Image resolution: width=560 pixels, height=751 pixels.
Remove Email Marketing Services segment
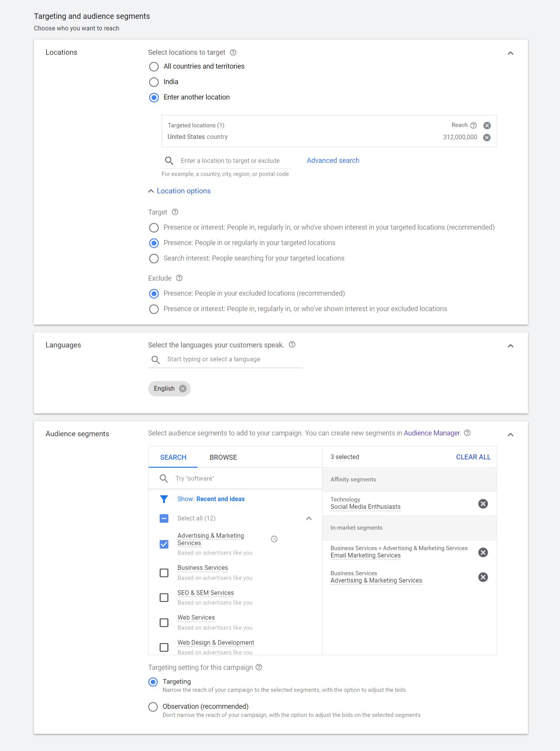pos(483,552)
